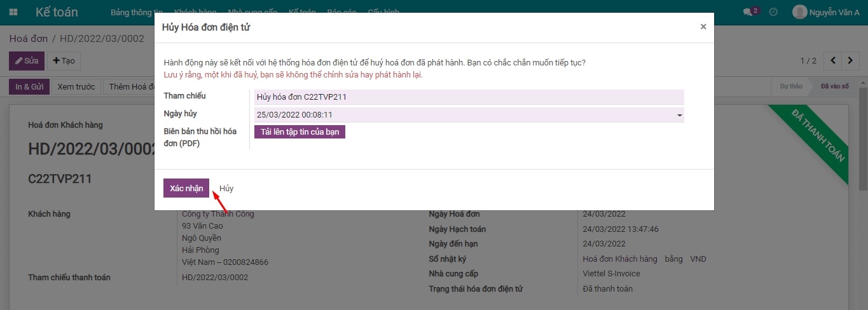Click the Hủy cancel link in dialog
This screenshot has height=310, width=868.
pyautogui.click(x=226, y=189)
